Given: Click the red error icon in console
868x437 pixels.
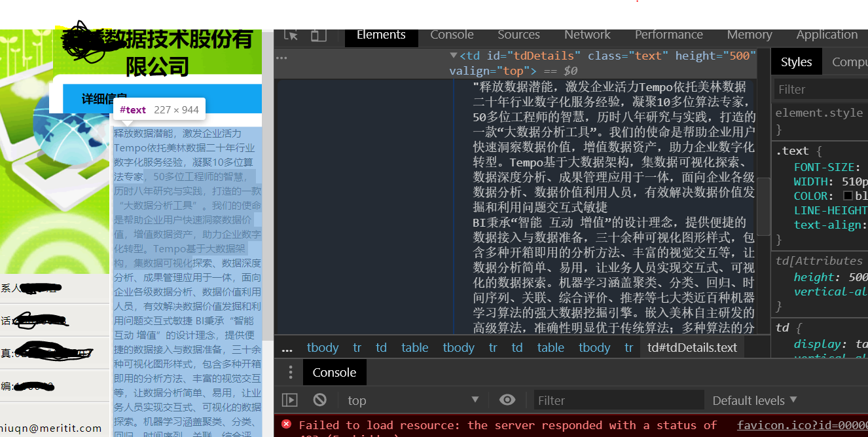Looking at the screenshot, I should tap(286, 425).
